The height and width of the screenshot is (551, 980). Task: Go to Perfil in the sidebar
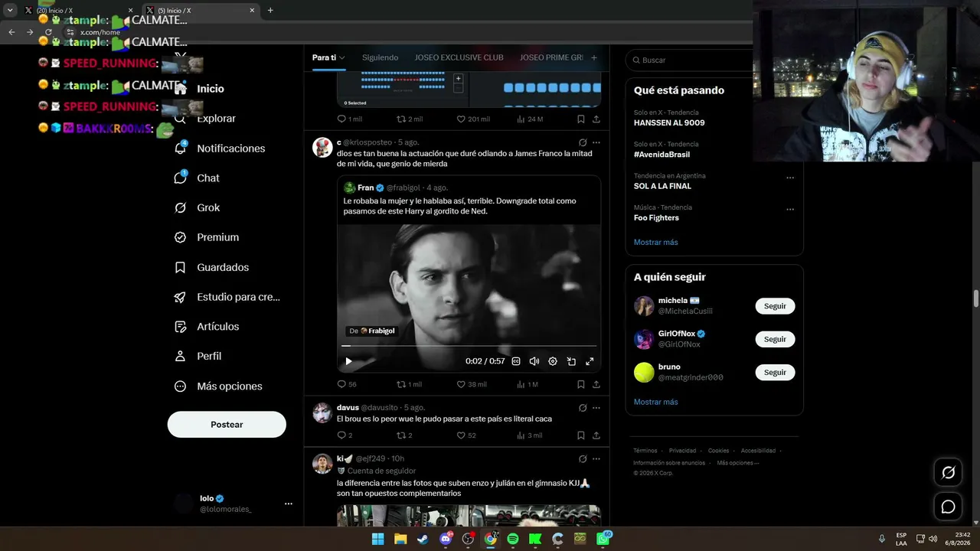tap(198, 356)
